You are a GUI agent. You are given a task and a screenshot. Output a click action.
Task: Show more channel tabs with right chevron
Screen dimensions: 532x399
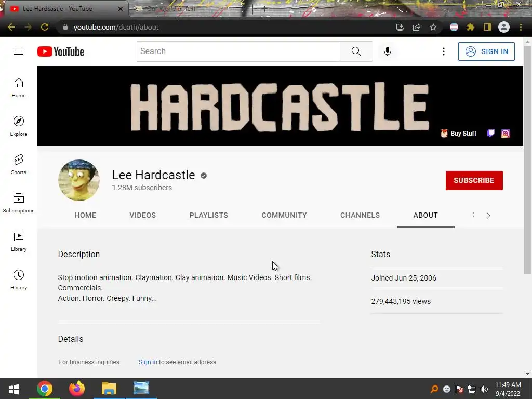(488, 216)
